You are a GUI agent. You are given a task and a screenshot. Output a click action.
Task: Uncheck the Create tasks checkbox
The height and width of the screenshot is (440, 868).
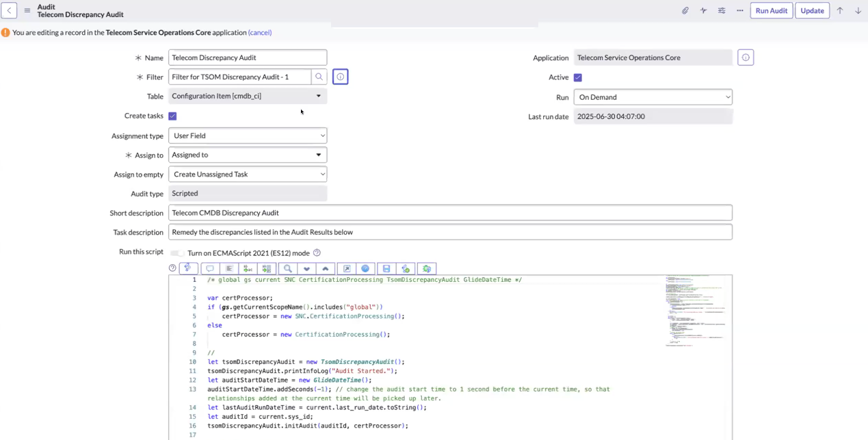pyautogui.click(x=172, y=116)
